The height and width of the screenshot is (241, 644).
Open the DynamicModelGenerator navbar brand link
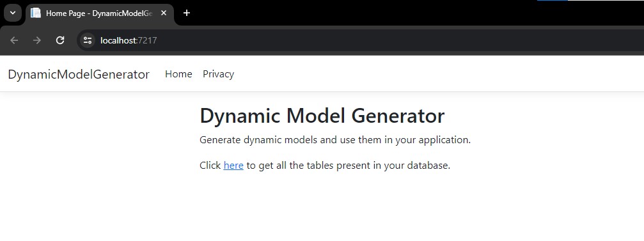coord(79,74)
